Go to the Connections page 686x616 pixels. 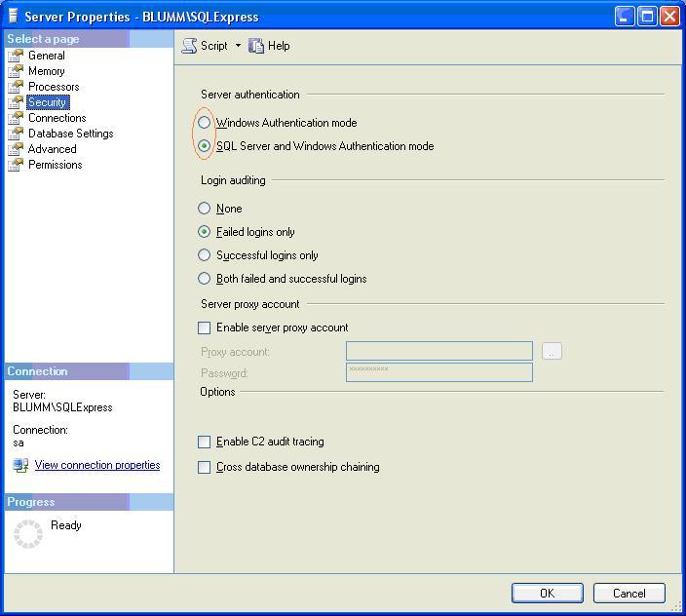[57, 118]
